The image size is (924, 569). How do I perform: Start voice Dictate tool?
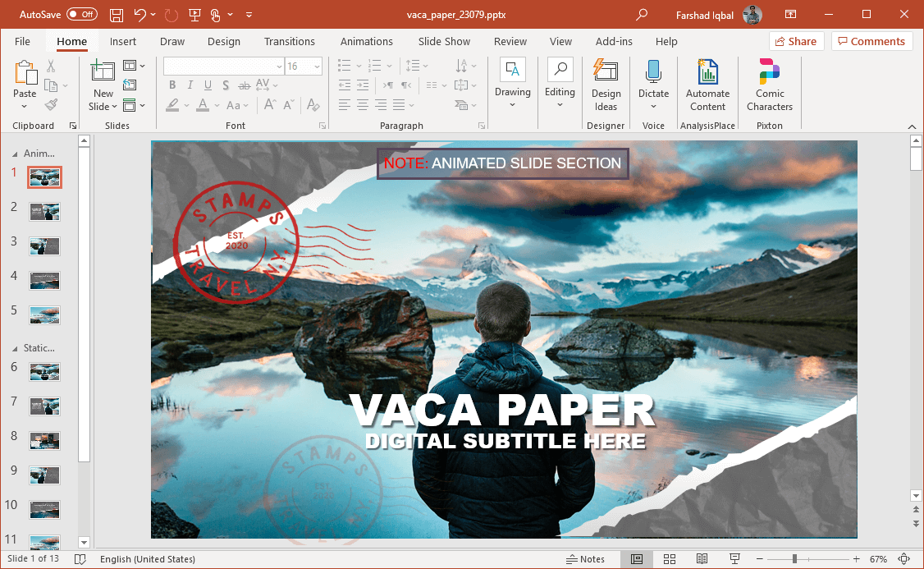click(653, 85)
